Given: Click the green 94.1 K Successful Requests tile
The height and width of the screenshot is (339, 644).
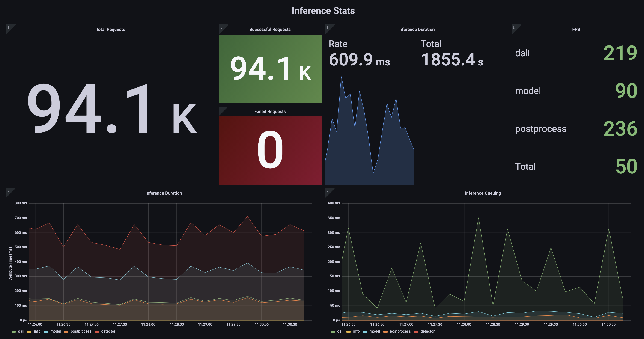Looking at the screenshot, I should pos(270,69).
